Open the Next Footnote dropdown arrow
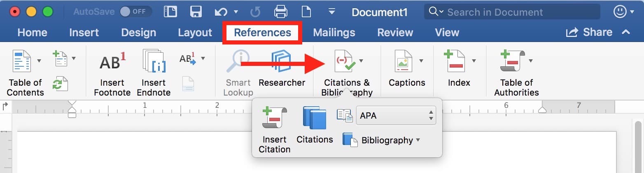644x173 pixels. [203, 58]
